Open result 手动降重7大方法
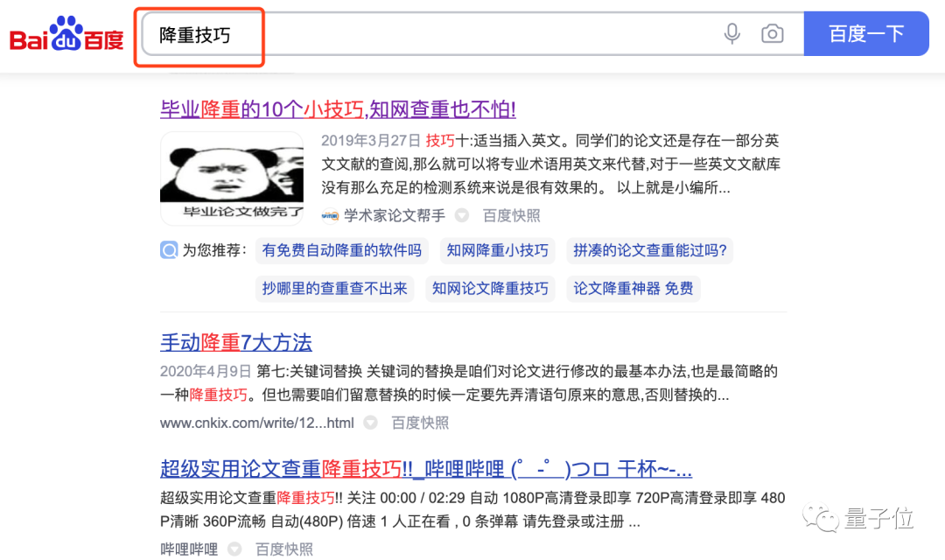 click(x=235, y=342)
